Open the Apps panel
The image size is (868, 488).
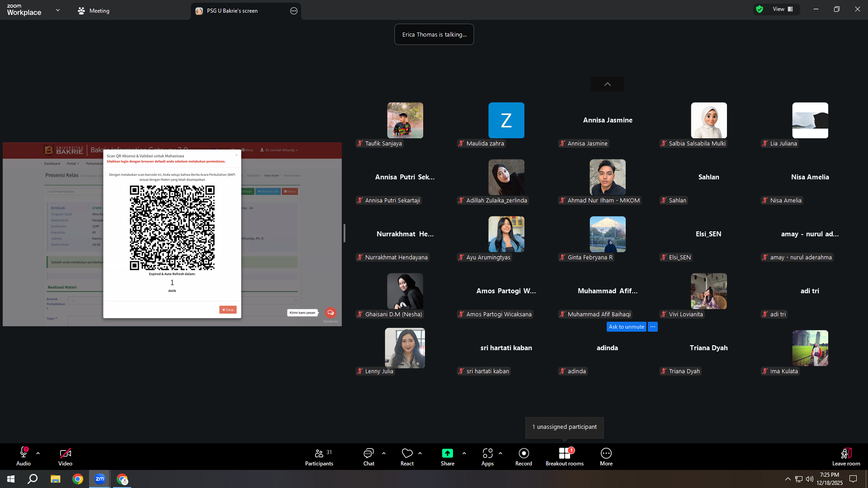point(487,456)
